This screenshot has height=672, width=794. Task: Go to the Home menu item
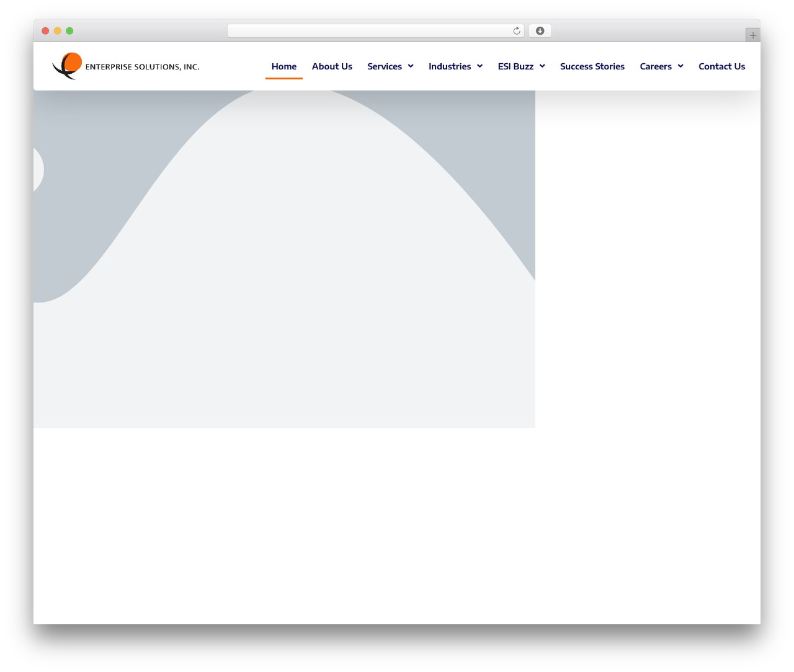284,66
